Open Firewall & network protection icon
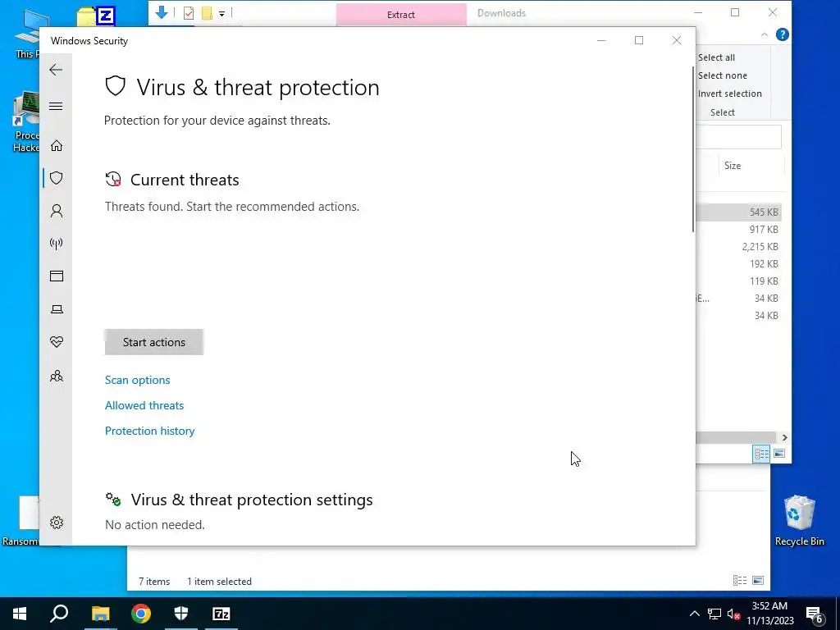Viewport: 840px width, 630px height. click(x=57, y=244)
